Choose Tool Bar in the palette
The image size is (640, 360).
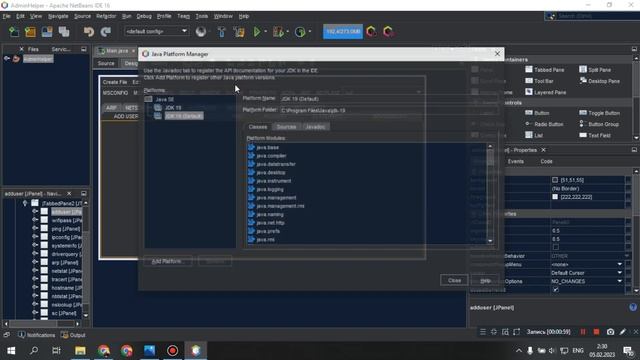pos(539,81)
